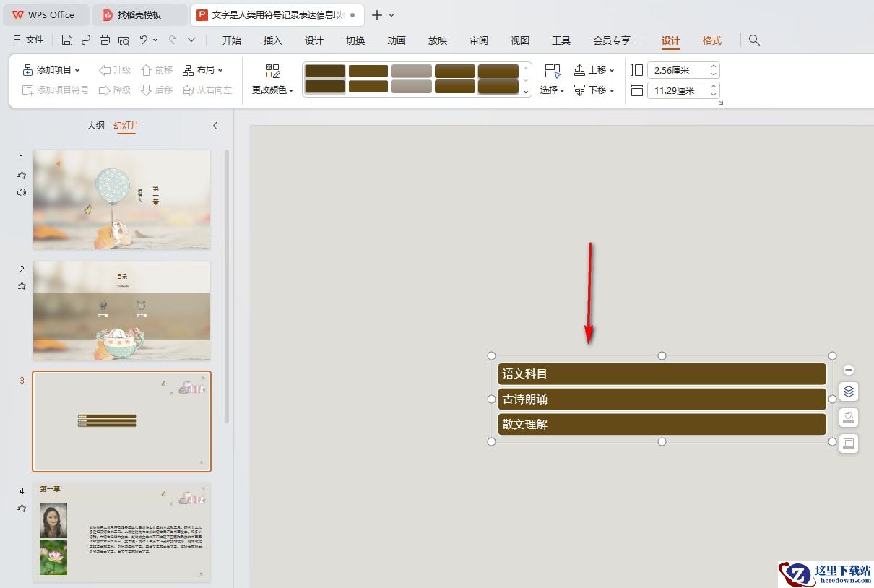This screenshot has width=874, height=588.
Task: Toggle the 从右向左 right-to-left option
Action: (207, 90)
